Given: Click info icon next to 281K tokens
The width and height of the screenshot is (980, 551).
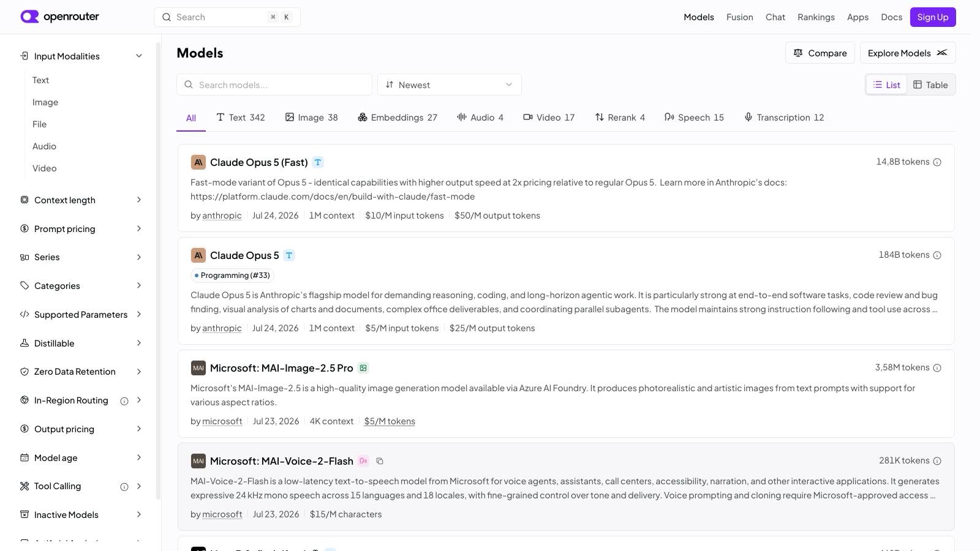Looking at the screenshot, I should point(937,461).
